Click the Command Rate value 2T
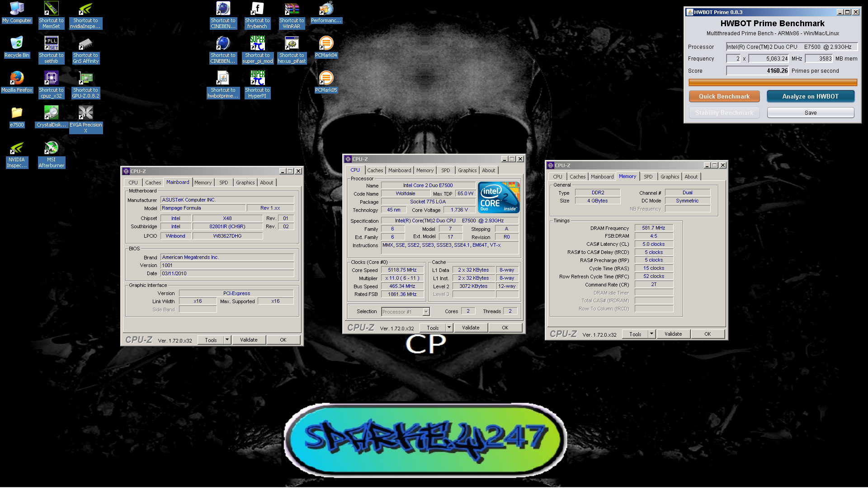 [x=654, y=285]
